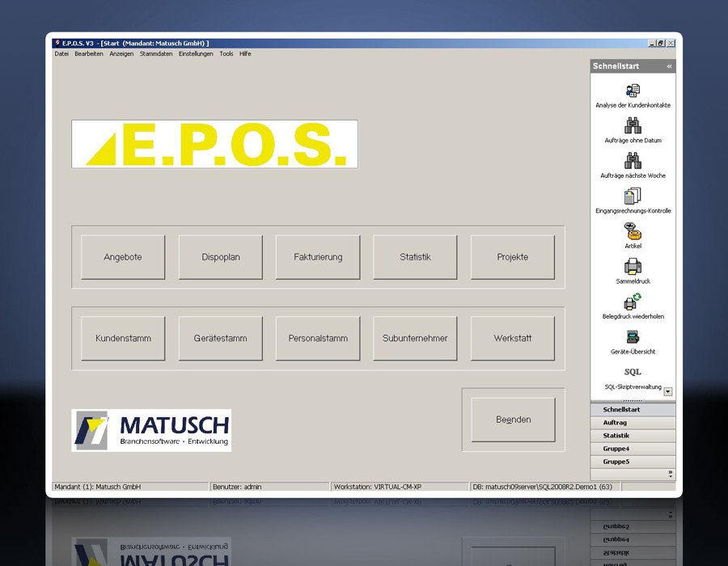Open Eingangsrechnungs-Kontrolle documents icon
Screen dimensions: 728x566
(633, 196)
